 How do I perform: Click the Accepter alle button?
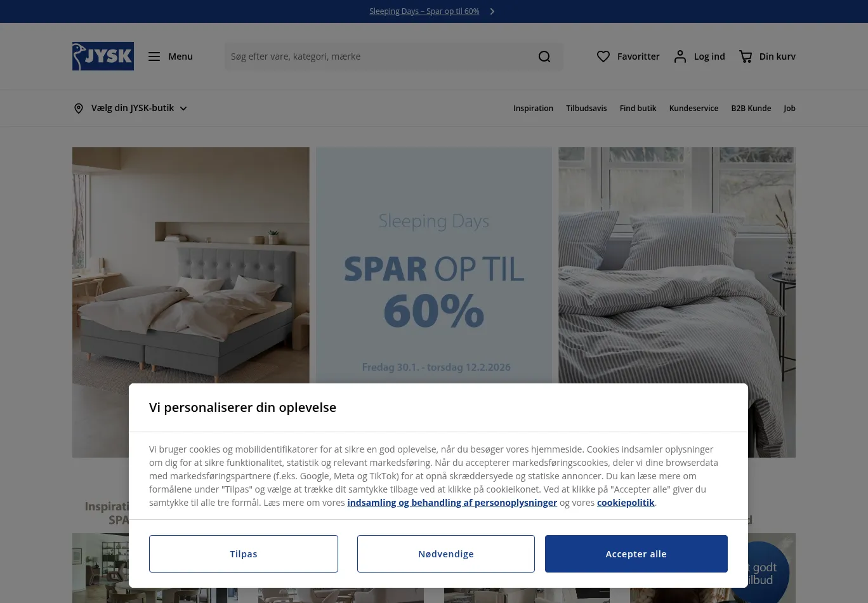(x=636, y=553)
